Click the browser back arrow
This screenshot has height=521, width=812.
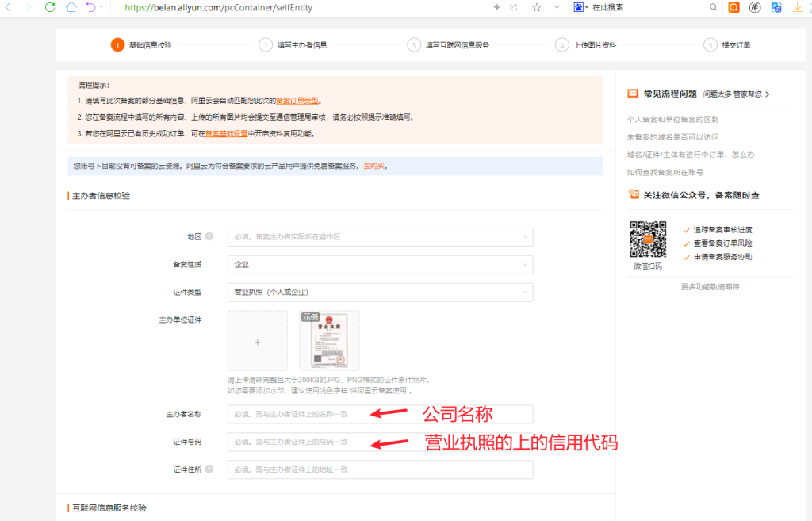click(x=8, y=7)
